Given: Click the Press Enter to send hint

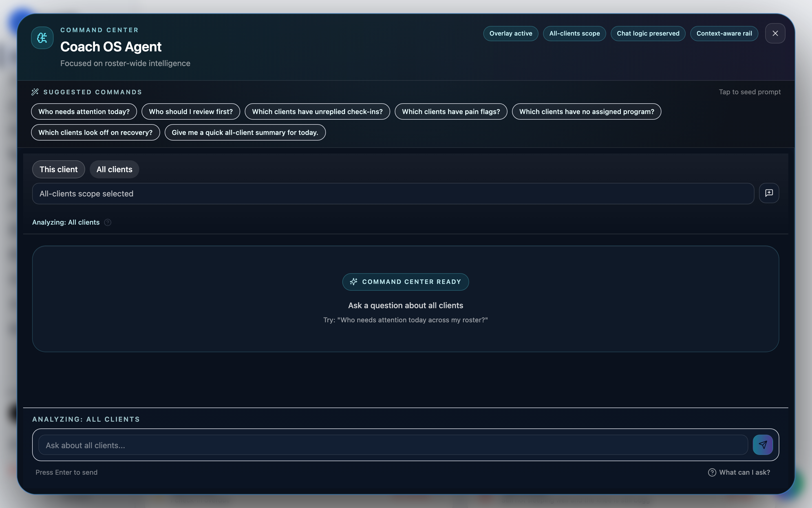Looking at the screenshot, I should click(67, 472).
